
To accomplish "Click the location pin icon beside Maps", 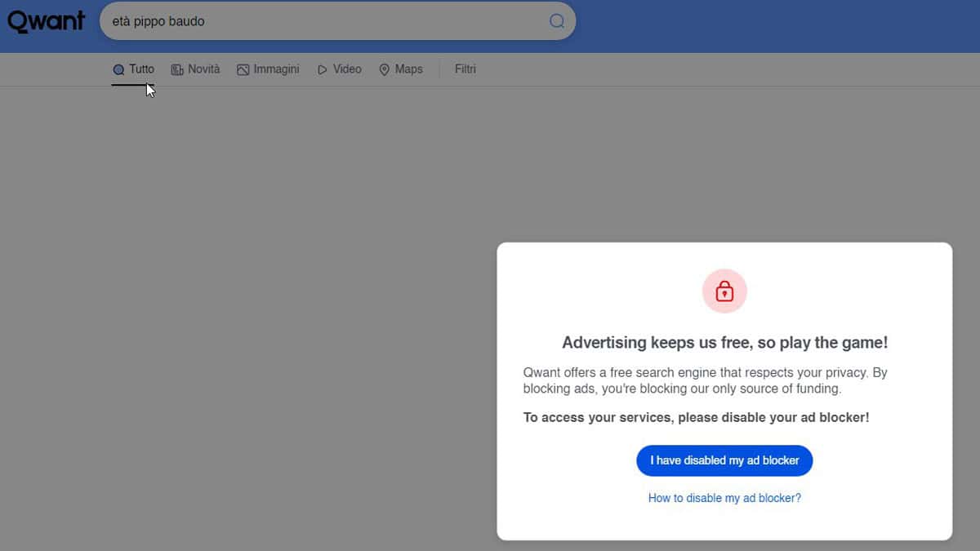I will 385,70.
